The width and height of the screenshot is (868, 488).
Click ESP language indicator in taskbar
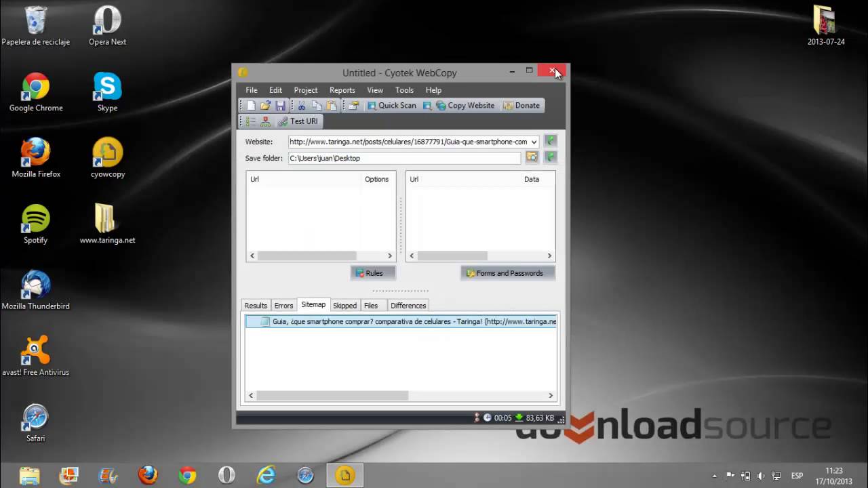click(x=797, y=475)
